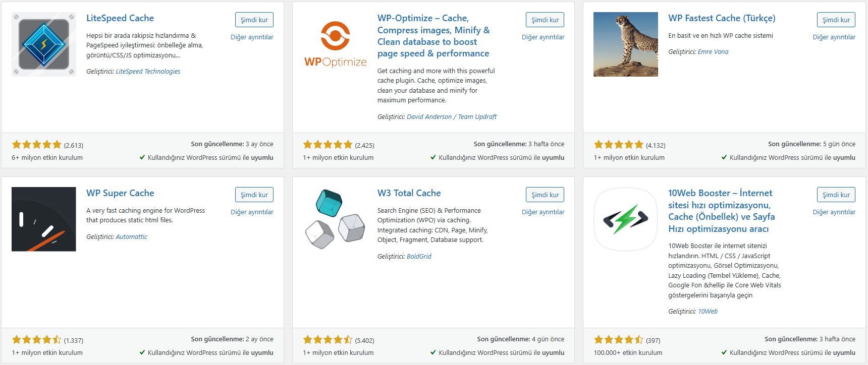Install W3 Total Cache with Şimdi kur
The image size is (868, 365).
545,195
